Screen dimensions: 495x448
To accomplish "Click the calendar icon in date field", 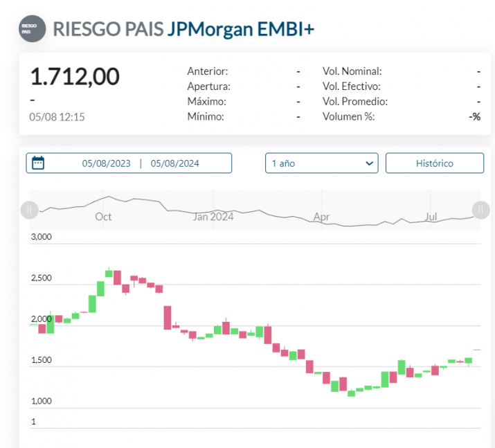I will point(39,163).
